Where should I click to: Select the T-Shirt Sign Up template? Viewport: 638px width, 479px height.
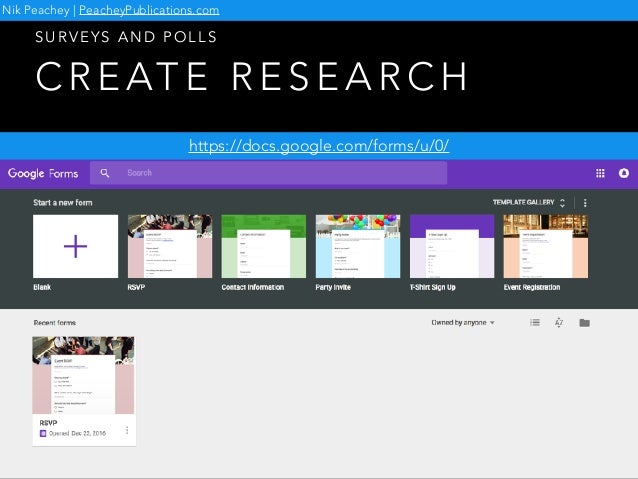452,246
